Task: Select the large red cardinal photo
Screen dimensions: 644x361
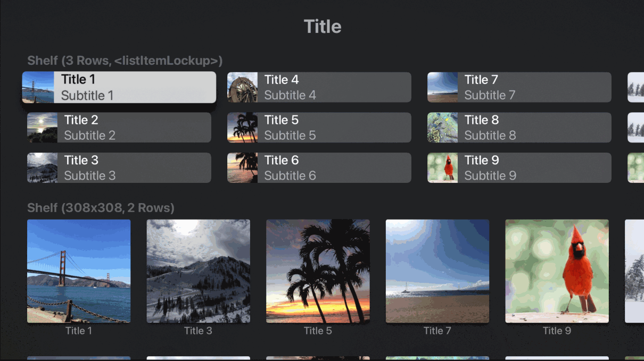Action: tap(557, 271)
